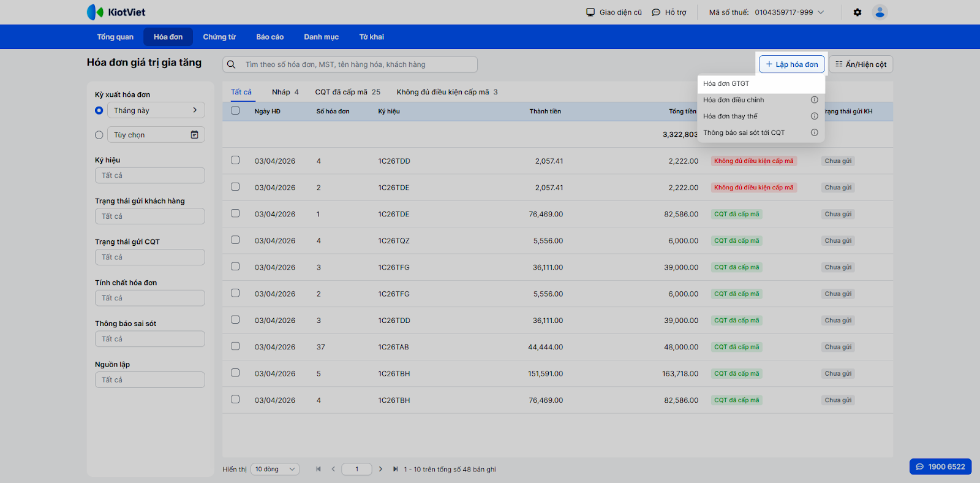
Task: Open the 10 dòng rows-per-page dropdown
Action: 275,469
